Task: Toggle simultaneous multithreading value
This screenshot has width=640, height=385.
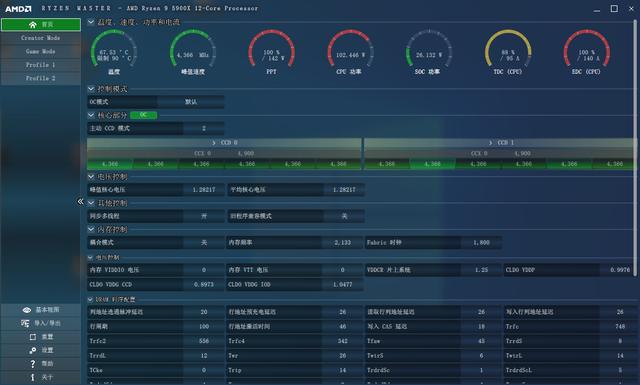Action: pos(204,216)
